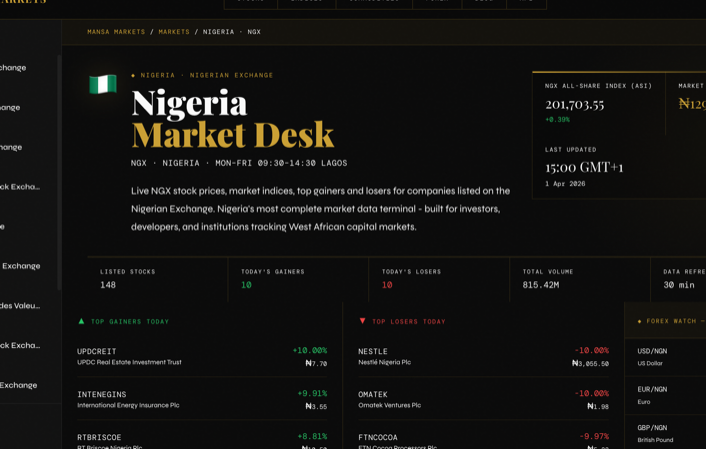Click the -9.97% loss for FTNCOCOA
This screenshot has height=449, width=706.
[593, 436]
